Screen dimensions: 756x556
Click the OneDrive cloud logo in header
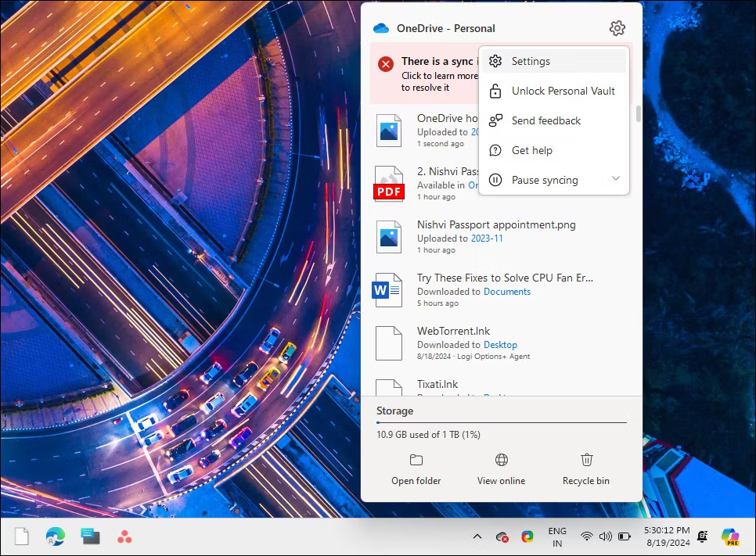tap(380, 27)
